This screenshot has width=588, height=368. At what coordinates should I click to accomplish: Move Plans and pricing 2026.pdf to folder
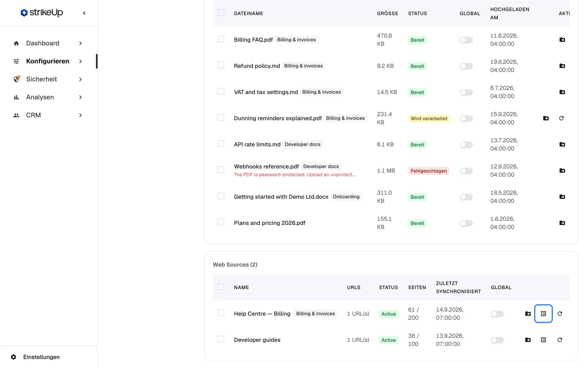pos(562,223)
